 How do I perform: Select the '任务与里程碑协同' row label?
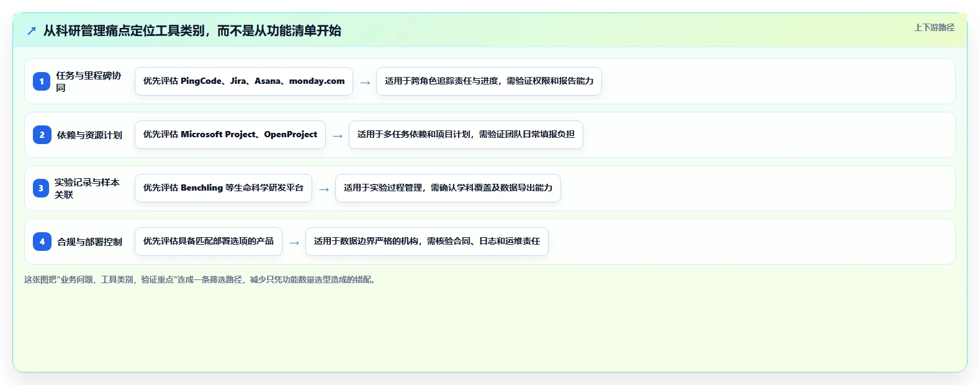[x=89, y=81]
